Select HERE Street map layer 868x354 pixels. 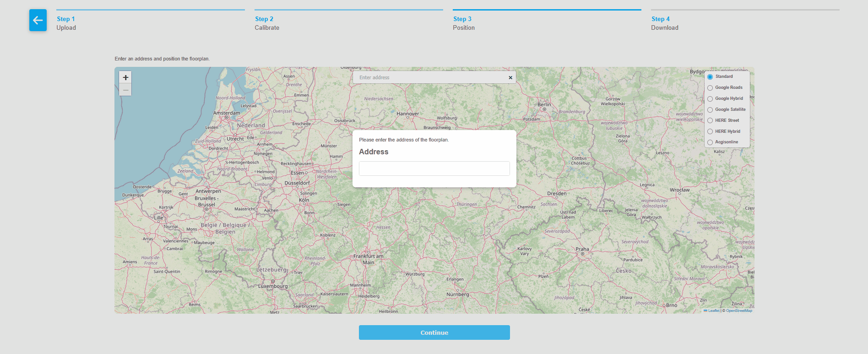click(710, 120)
